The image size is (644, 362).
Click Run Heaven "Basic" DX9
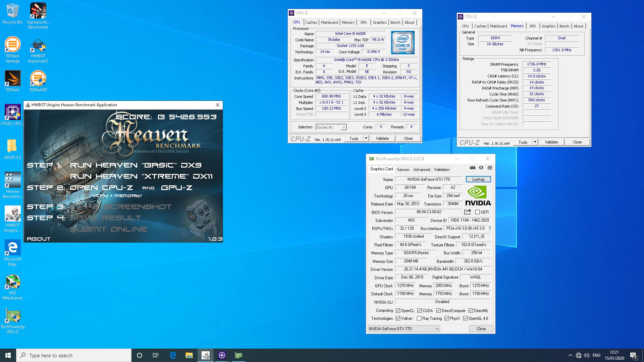[x=136, y=165]
